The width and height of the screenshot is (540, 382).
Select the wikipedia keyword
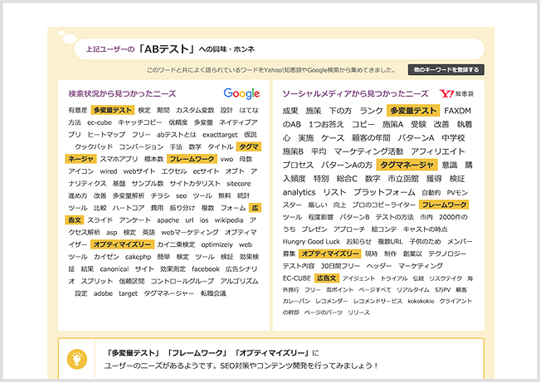229,220
